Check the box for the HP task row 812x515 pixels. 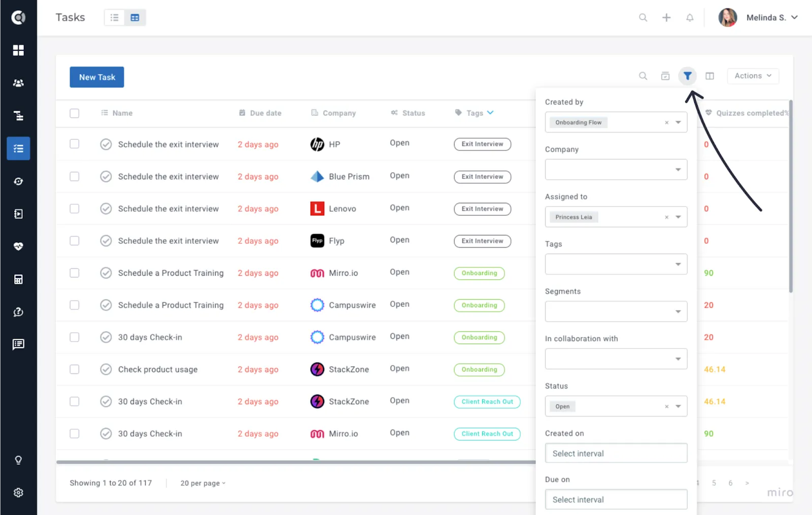[75, 144]
